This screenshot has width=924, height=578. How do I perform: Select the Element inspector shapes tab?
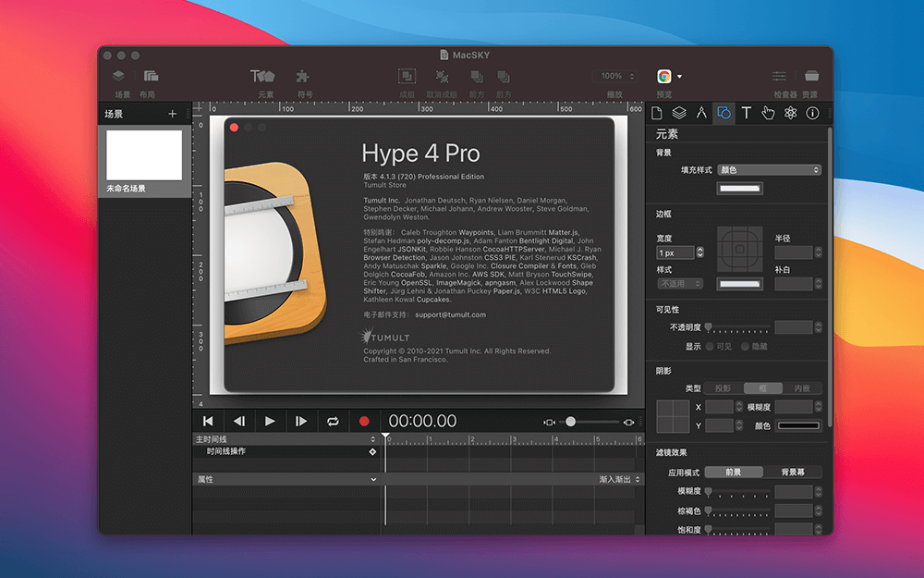(x=723, y=113)
